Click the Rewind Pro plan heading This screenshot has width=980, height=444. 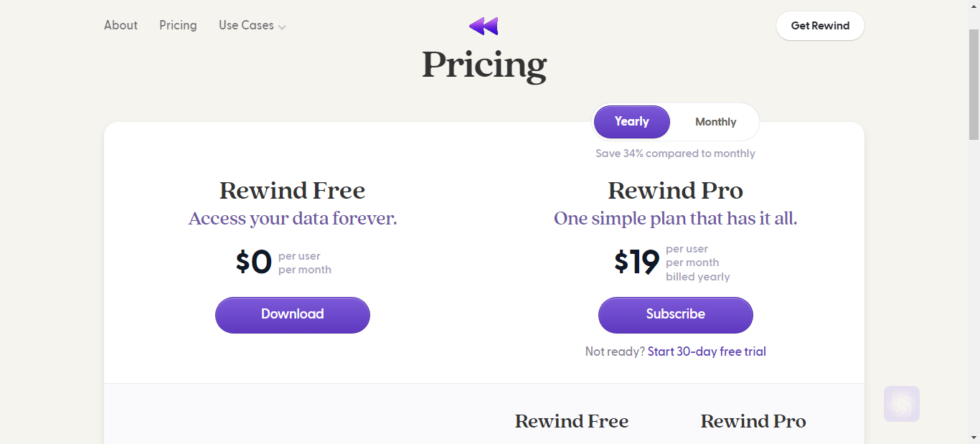[676, 191]
